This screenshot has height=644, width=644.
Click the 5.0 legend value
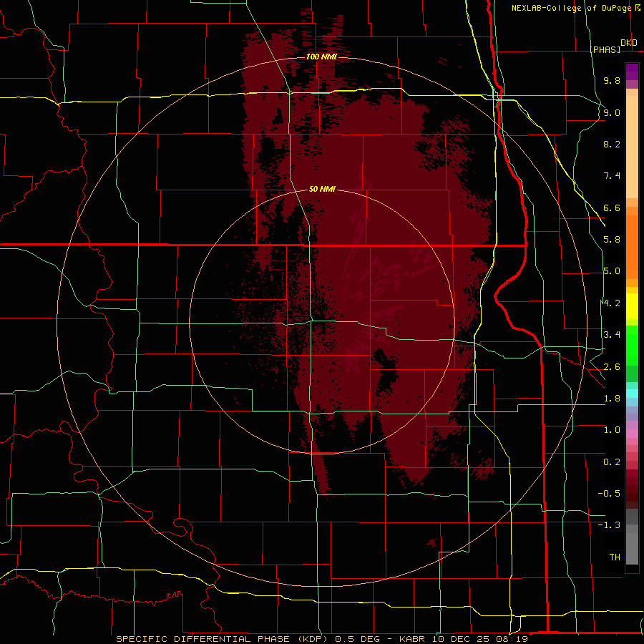[x=612, y=271]
